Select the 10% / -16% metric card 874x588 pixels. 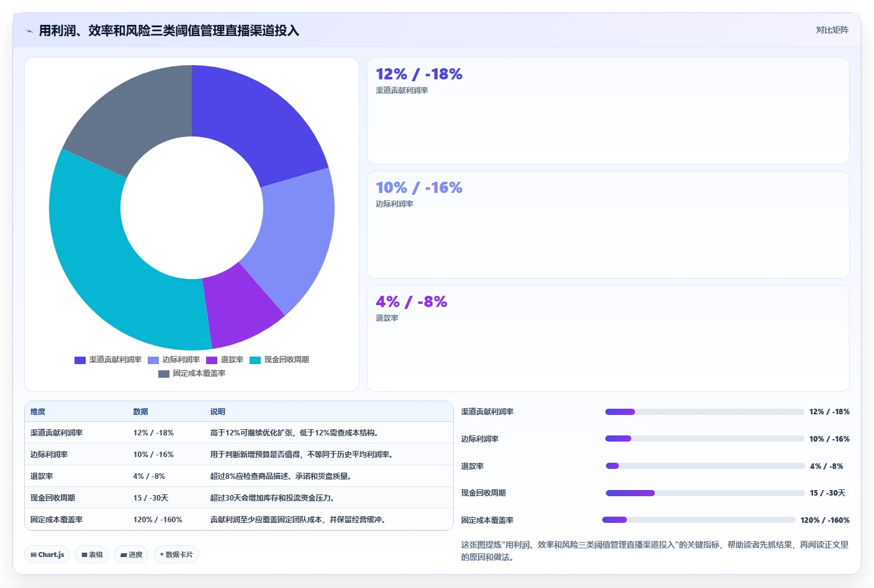[608, 225]
